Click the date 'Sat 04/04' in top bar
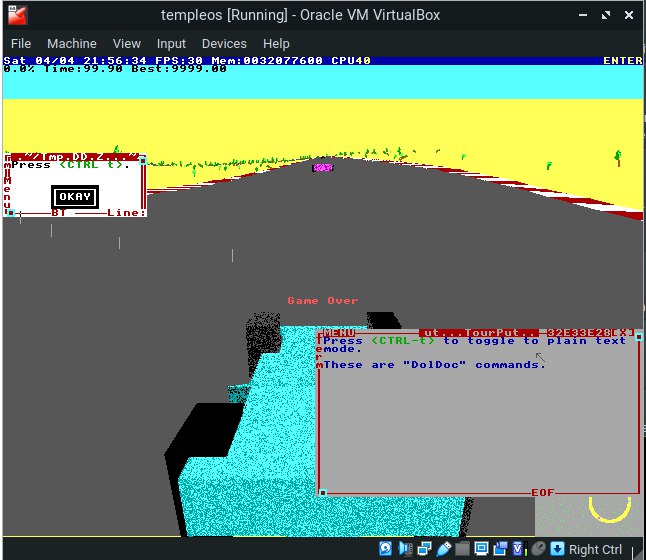The height and width of the screenshot is (560, 646). point(39,61)
